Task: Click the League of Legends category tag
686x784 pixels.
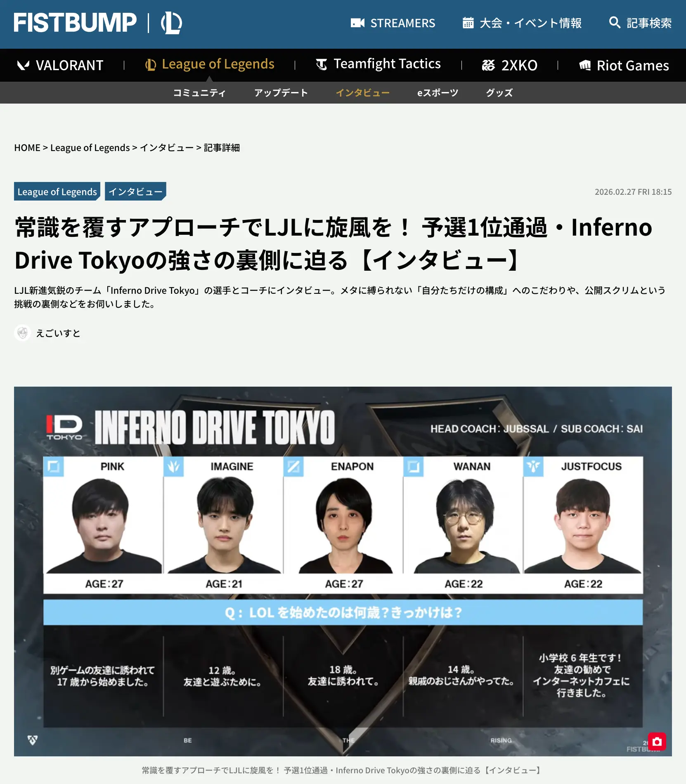Action: pos(57,191)
